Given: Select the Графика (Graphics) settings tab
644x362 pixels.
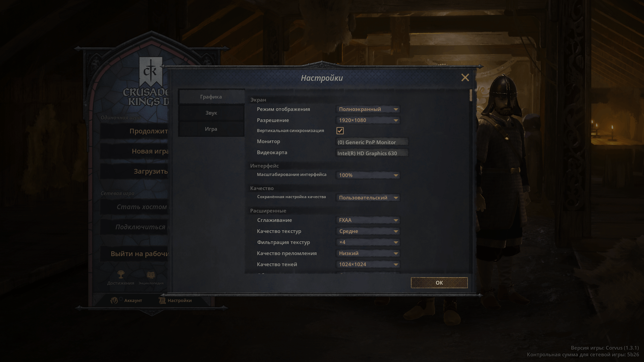Looking at the screenshot, I should coord(211,96).
